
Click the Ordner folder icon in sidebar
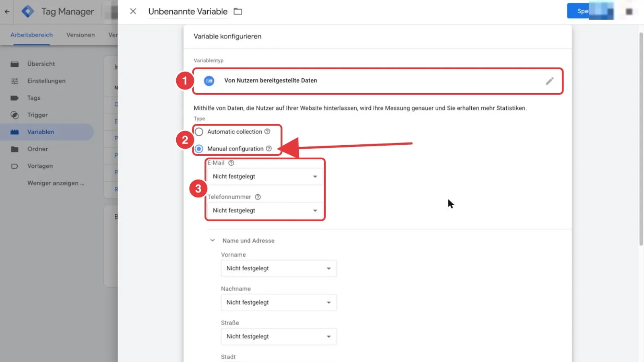pyautogui.click(x=15, y=149)
